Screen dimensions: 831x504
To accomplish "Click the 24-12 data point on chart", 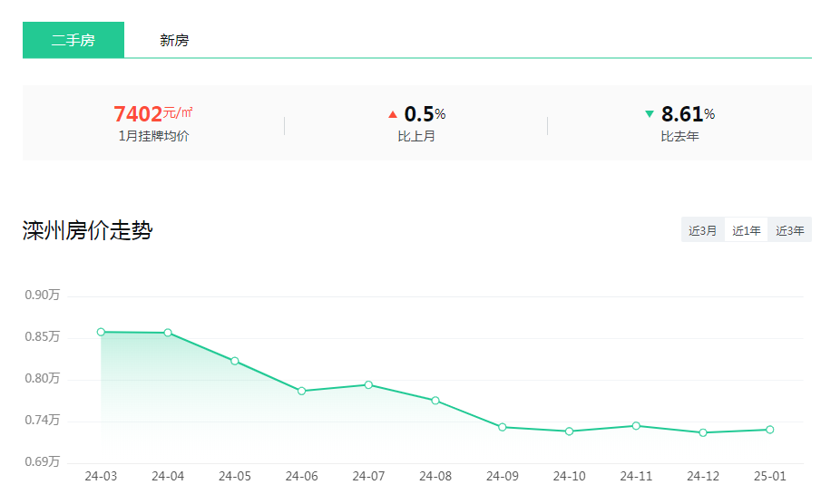I will 703,432.
